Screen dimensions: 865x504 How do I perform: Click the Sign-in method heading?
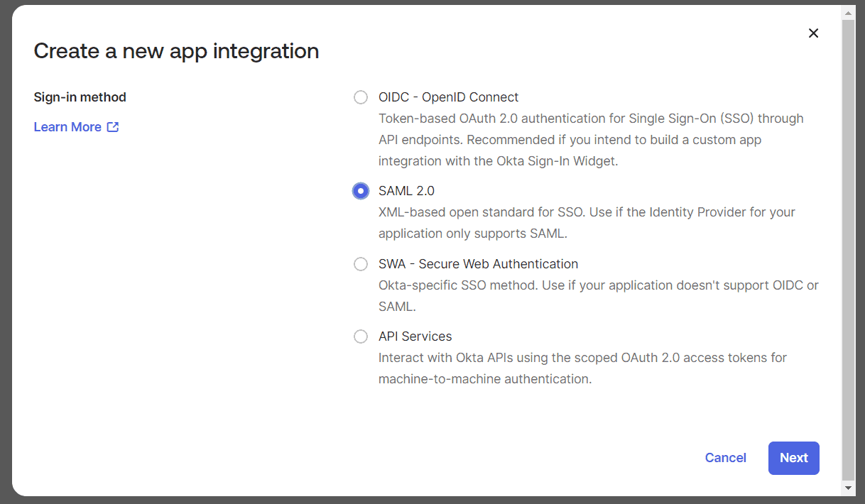click(80, 97)
